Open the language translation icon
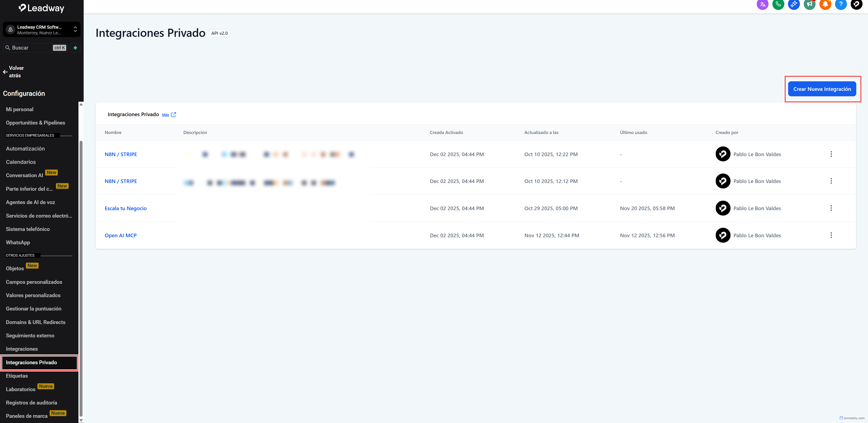This screenshot has height=423, width=868. pyautogui.click(x=762, y=4)
